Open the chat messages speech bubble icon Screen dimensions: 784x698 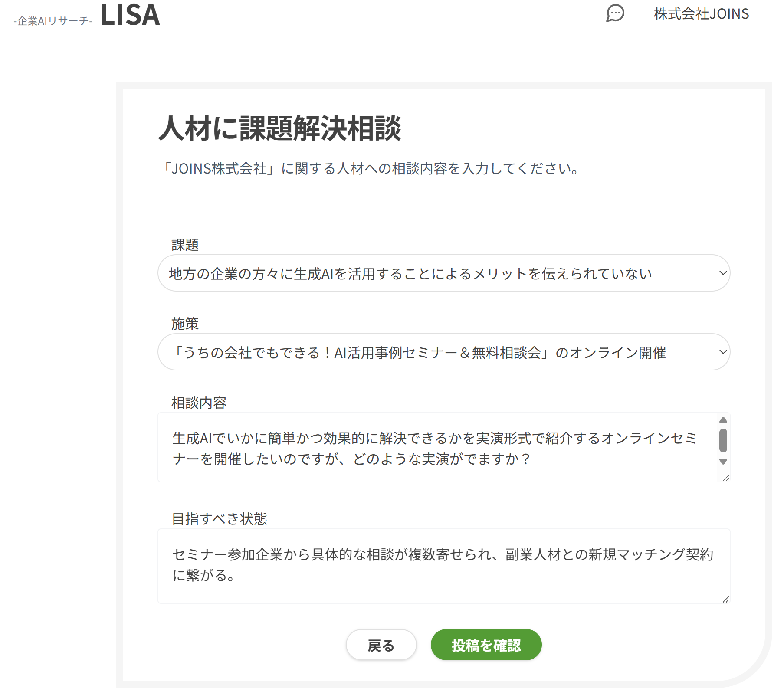pos(615,13)
